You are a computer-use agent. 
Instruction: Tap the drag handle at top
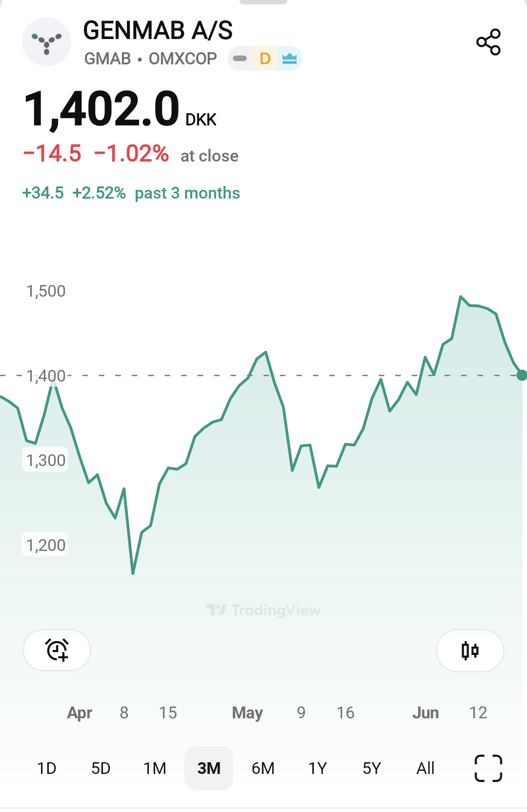pyautogui.click(x=263, y=2)
